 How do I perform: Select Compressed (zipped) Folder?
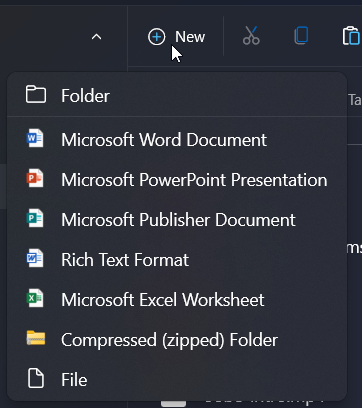[x=177, y=339]
